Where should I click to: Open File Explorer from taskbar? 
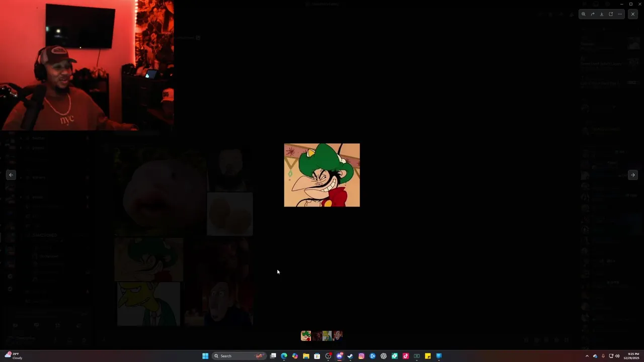306,356
